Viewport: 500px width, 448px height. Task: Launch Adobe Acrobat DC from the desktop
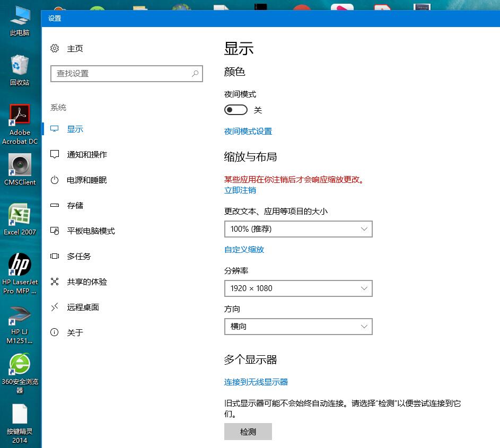(20, 115)
